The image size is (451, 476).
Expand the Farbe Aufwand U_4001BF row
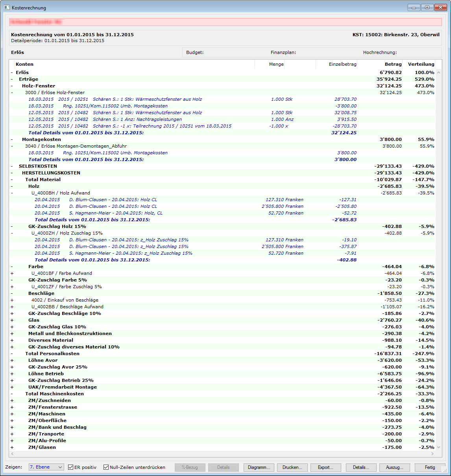pos(12,273)
